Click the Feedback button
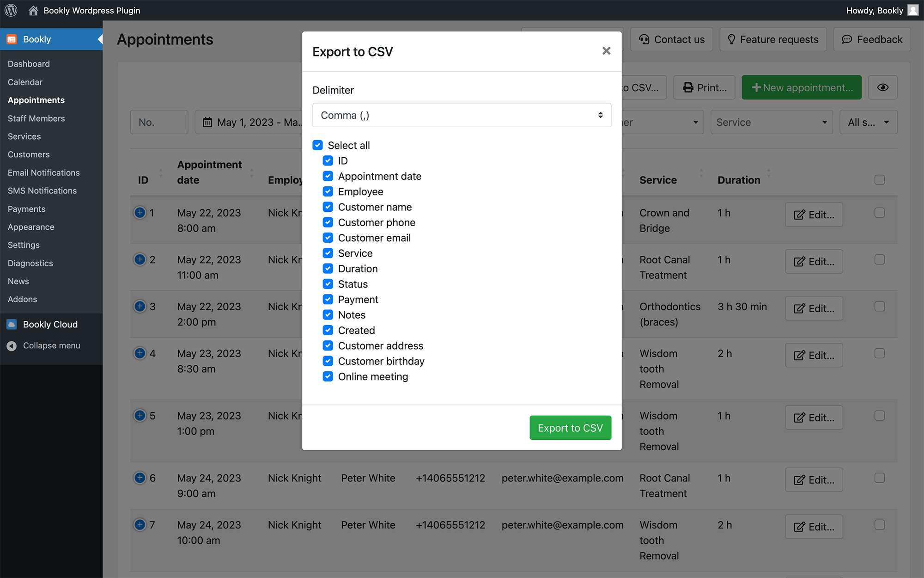 pyautogui.click(x=872, y=39)
